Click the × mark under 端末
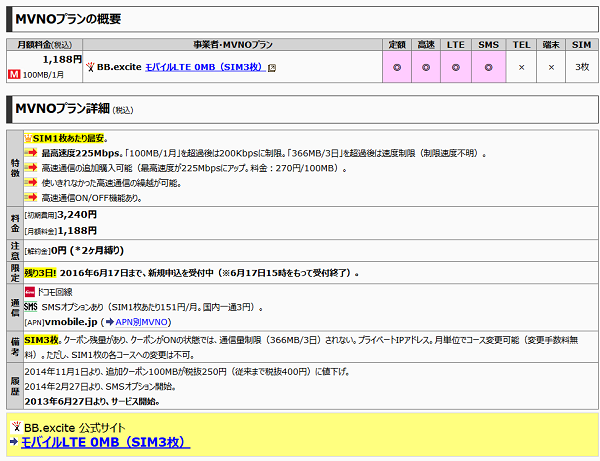Screen dimensions: 600x461 point(551,67)
